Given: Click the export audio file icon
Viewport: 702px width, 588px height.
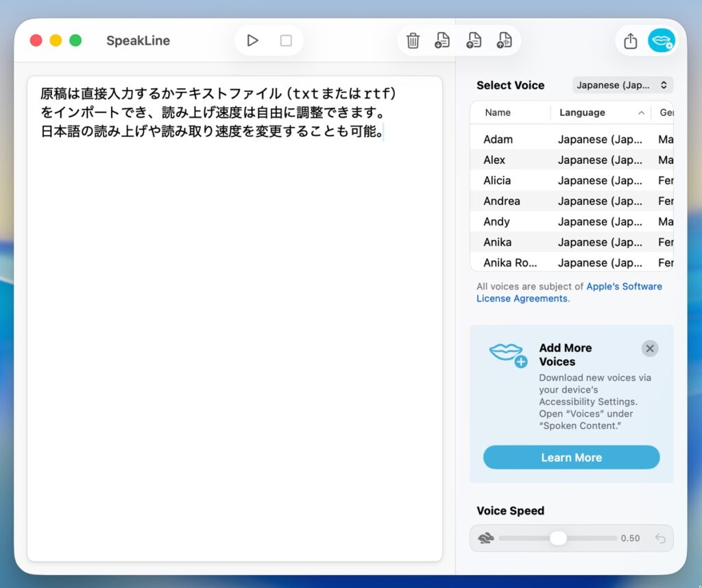Looking at the screenshot, I should pyautogui.click(x=505, y=40).
